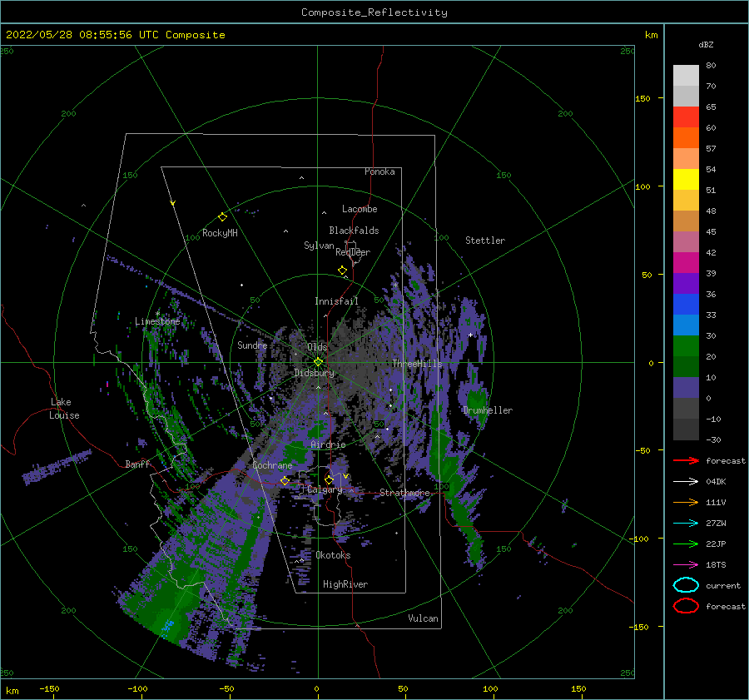Click the Strathmore city label

404,493
